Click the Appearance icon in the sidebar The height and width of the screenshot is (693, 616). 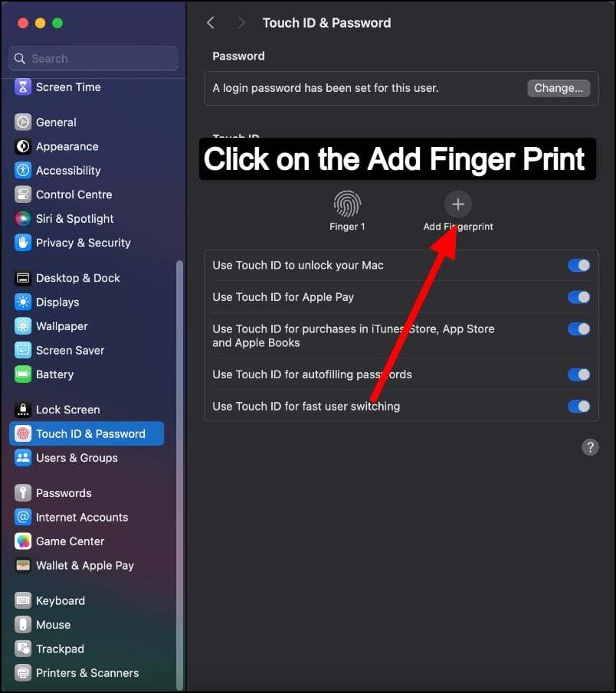23,146
